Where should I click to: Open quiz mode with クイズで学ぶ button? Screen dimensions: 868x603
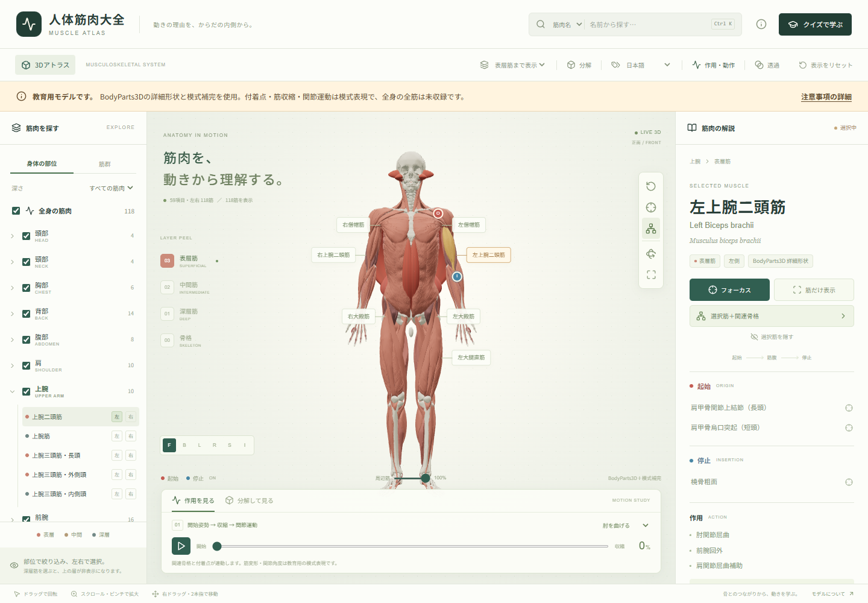[x=815, y=25]
